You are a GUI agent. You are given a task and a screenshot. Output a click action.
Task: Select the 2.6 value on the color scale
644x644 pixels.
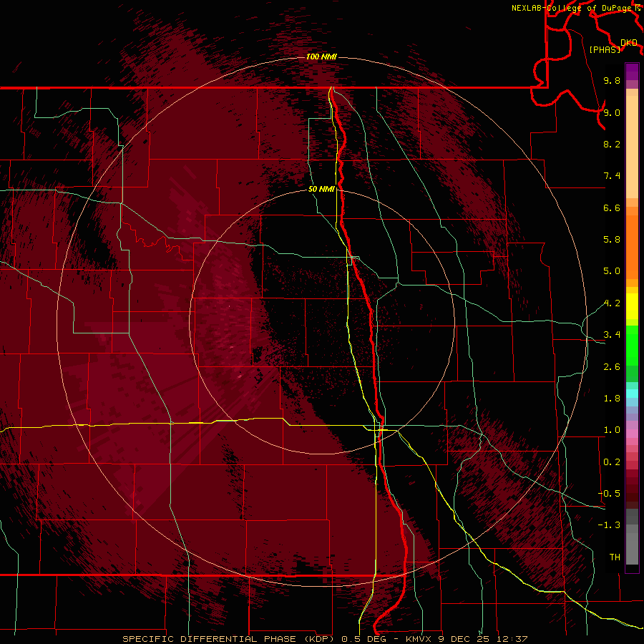coord(612,367)
